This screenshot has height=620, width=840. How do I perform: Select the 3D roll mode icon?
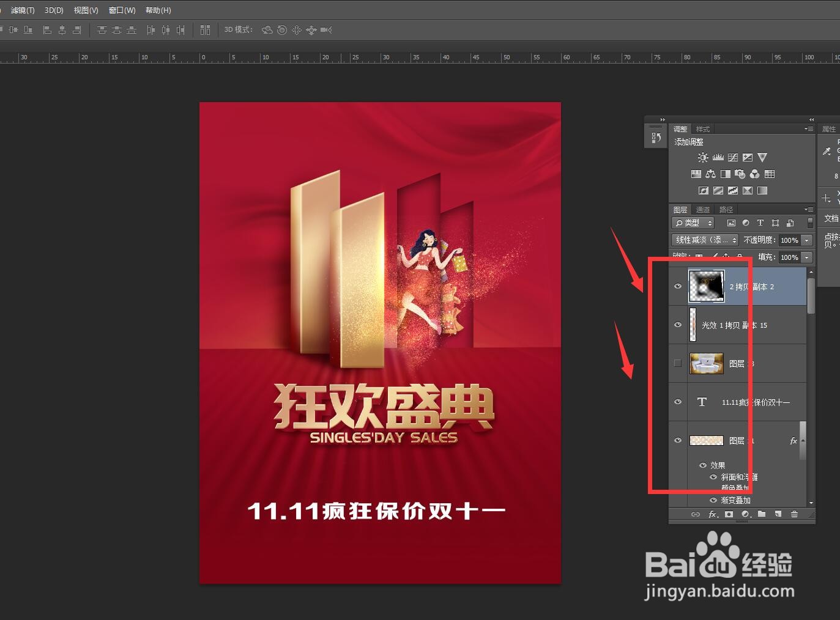(282, 29)
